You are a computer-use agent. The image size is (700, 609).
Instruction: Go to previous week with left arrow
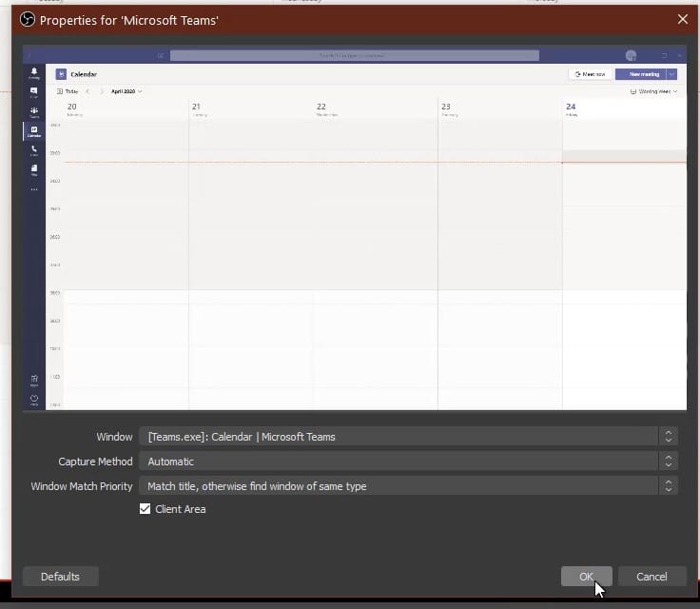tap(87, 91)
